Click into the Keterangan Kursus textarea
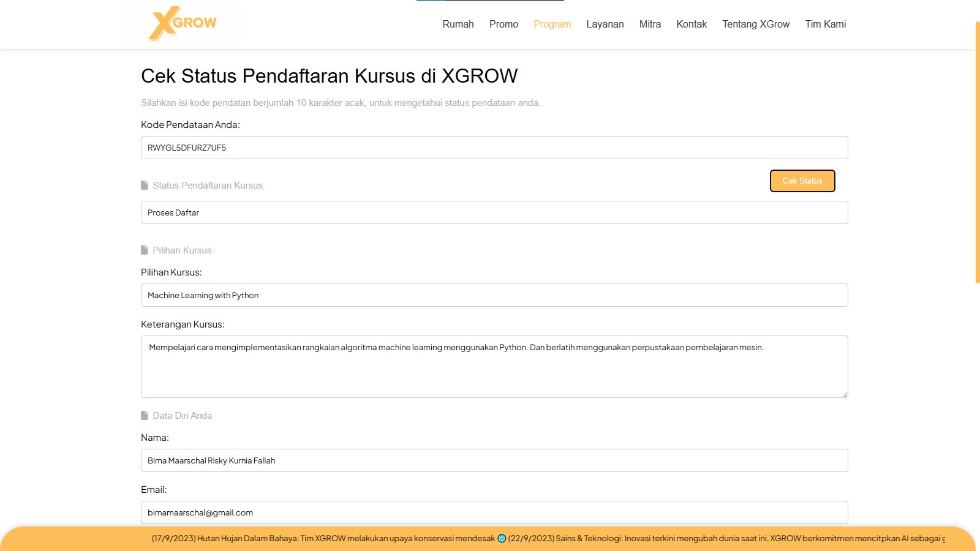Image resolution: width=980 pixels, height=551 pixels. click(x=494, y=367)
